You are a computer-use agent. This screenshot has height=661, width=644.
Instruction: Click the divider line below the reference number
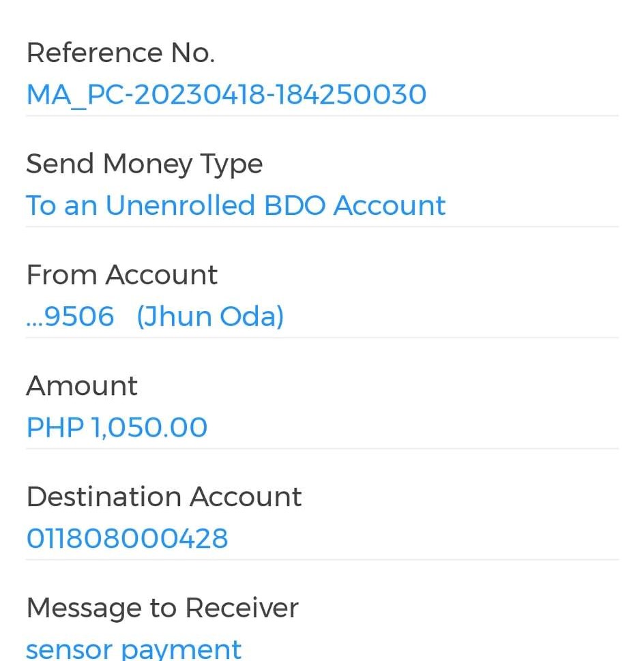tap(322, 116)
